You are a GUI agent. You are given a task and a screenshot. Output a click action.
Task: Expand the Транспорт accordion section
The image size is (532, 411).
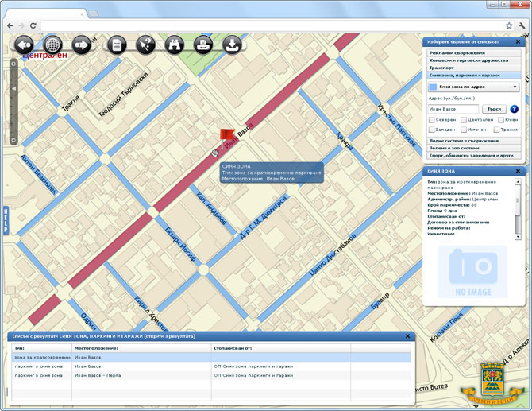click(474, 68)
